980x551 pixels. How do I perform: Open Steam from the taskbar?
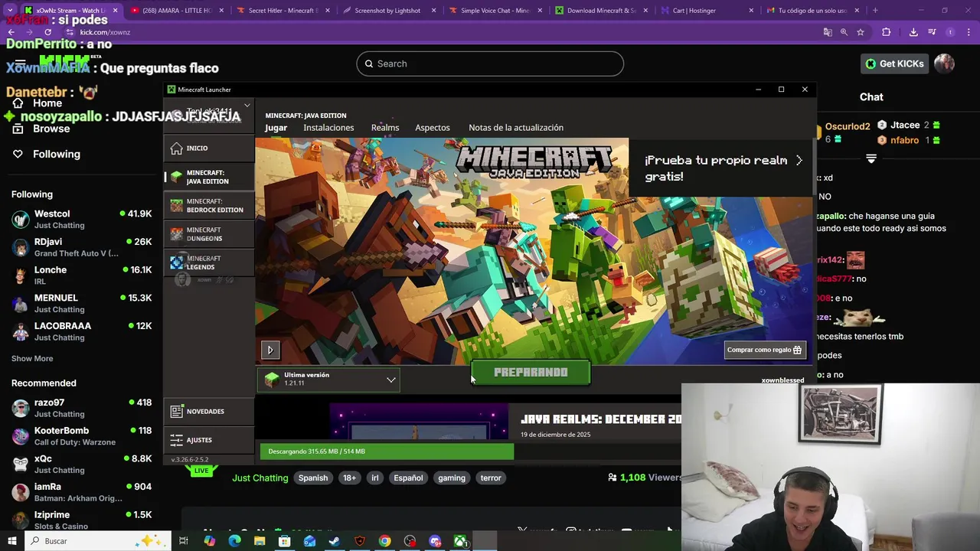click(335, 541)
